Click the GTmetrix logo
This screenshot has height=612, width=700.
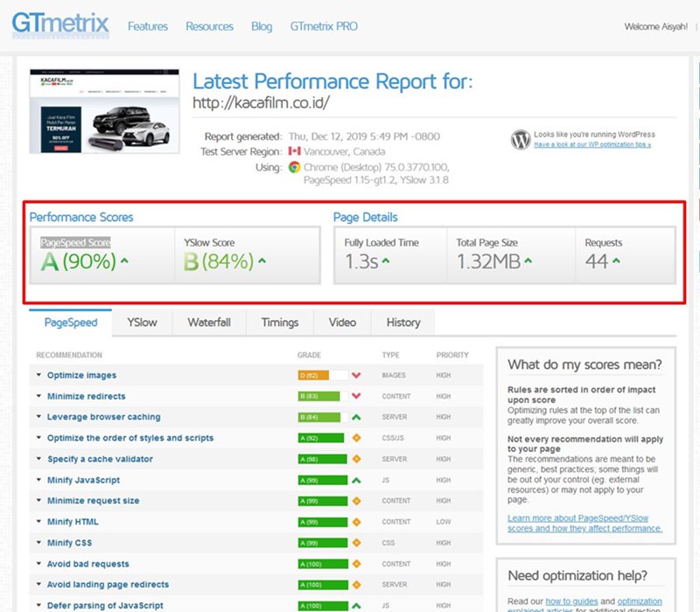tap(60, 24)
